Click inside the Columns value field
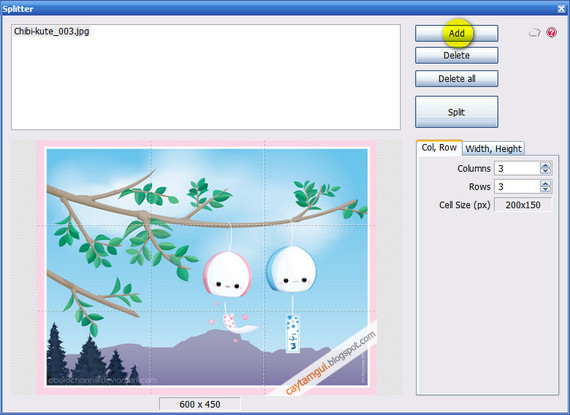The height and width of the screenshot is (415, 570). click(517, 168)
